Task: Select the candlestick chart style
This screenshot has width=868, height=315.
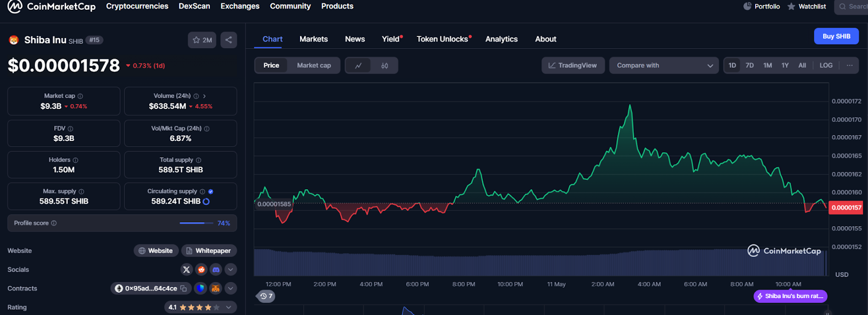Action: click(x=385, y=66)
